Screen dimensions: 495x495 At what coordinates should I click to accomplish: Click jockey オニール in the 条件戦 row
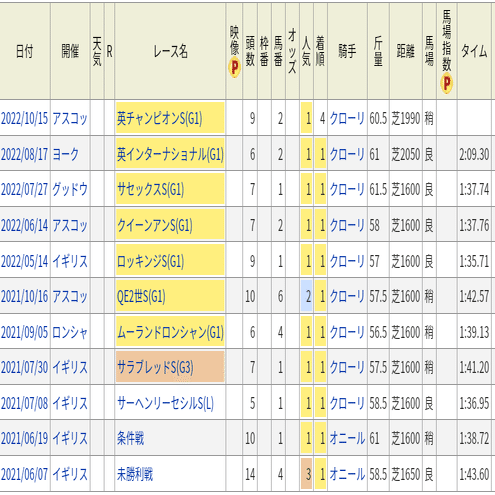(347, 438)
